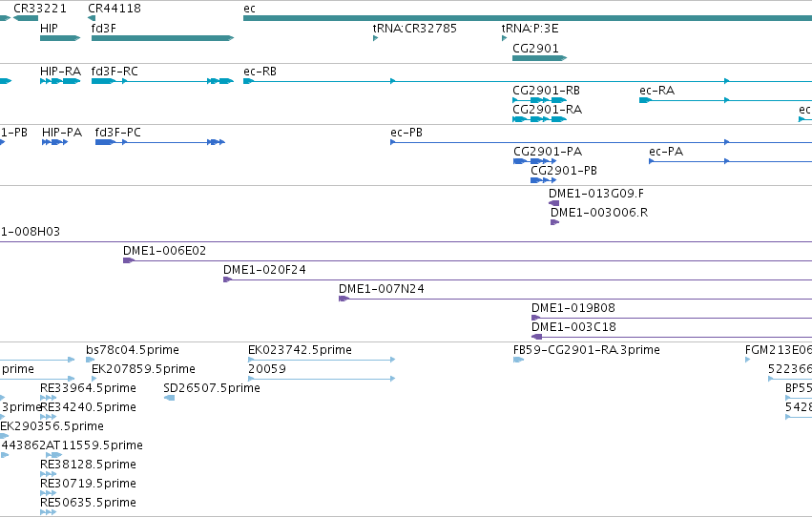
Task: Click the DME1-019B08 clone label
Action: 573,308
